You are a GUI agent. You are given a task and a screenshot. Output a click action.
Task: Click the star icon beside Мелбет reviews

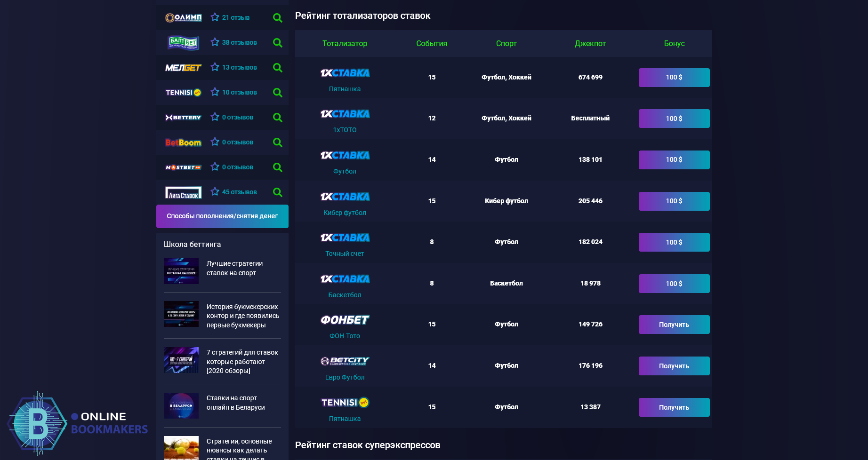(215, 67)
